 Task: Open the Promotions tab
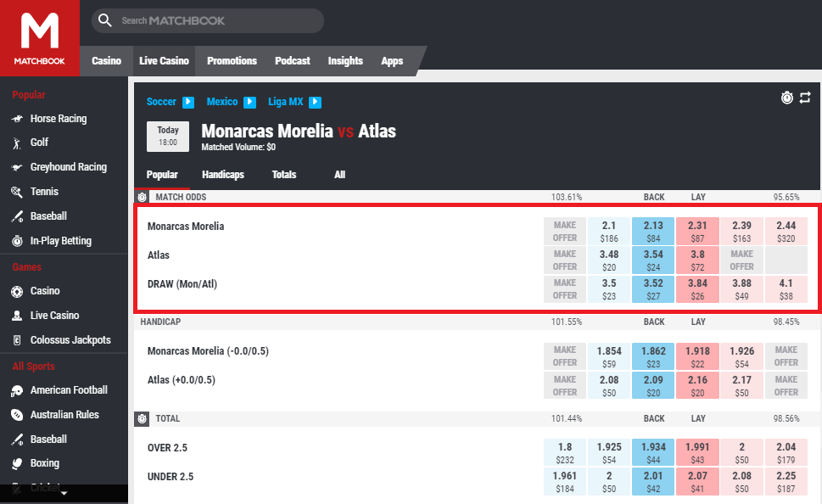pyautogui.click(x=232, y=61)
